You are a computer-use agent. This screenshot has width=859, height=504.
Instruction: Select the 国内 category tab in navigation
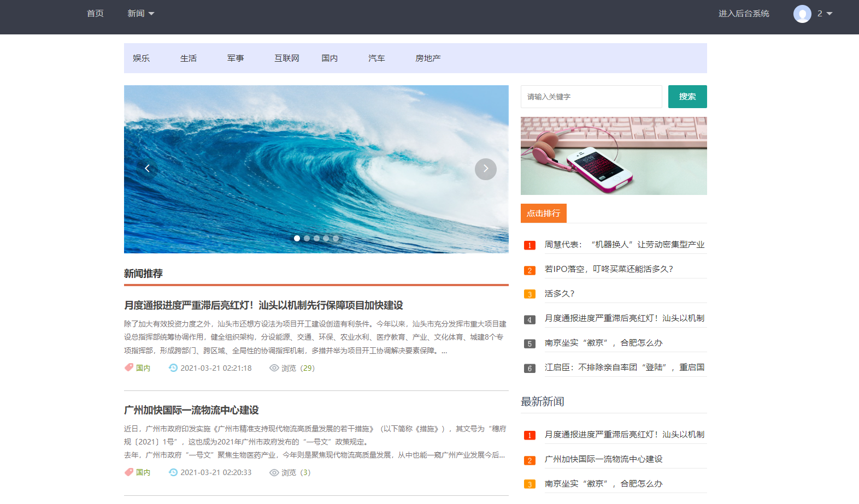point(330,58)
